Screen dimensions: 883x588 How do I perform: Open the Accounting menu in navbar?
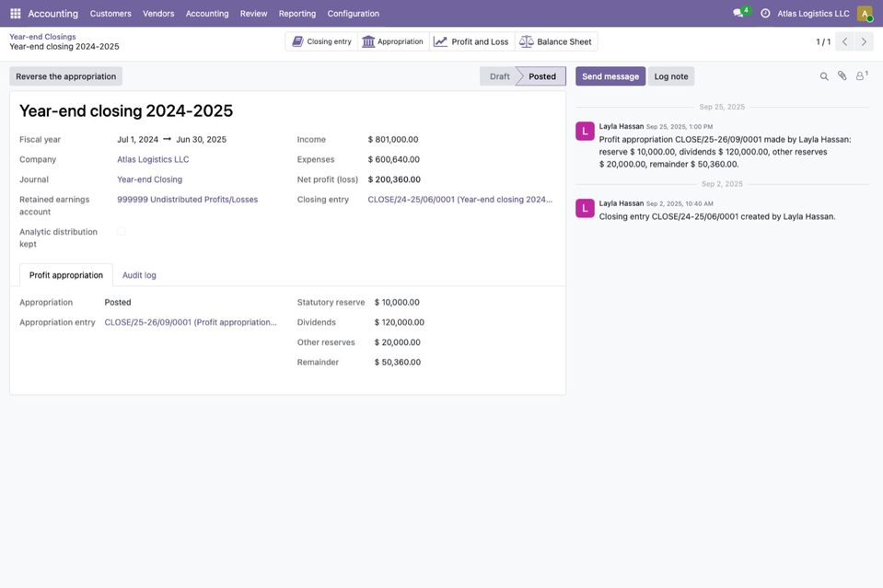pyautogui.click(x=207, y=14)
